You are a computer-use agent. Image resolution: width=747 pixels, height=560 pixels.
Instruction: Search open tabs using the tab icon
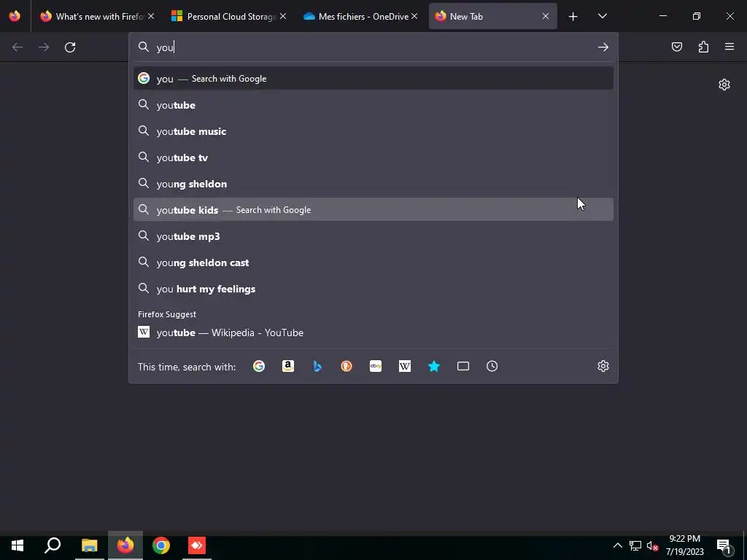coord(463,366)
